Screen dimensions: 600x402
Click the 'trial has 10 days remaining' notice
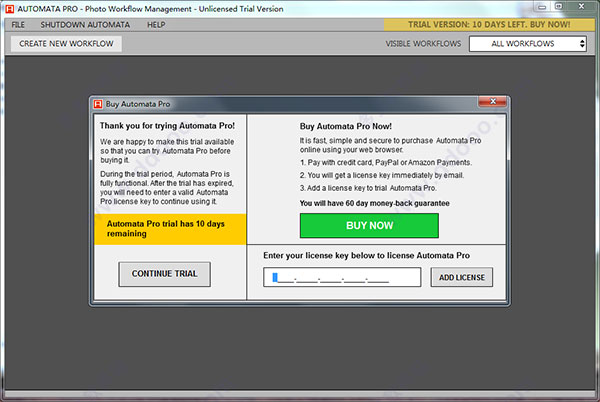pos(170,229)
